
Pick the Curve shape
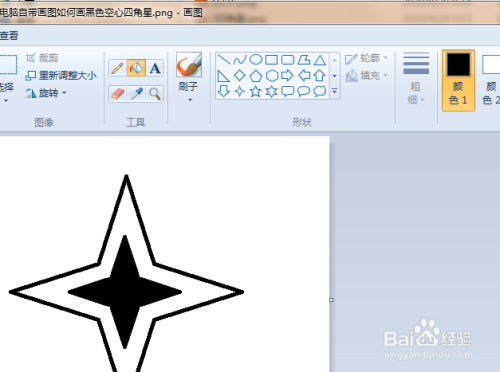tap(239, 60)
